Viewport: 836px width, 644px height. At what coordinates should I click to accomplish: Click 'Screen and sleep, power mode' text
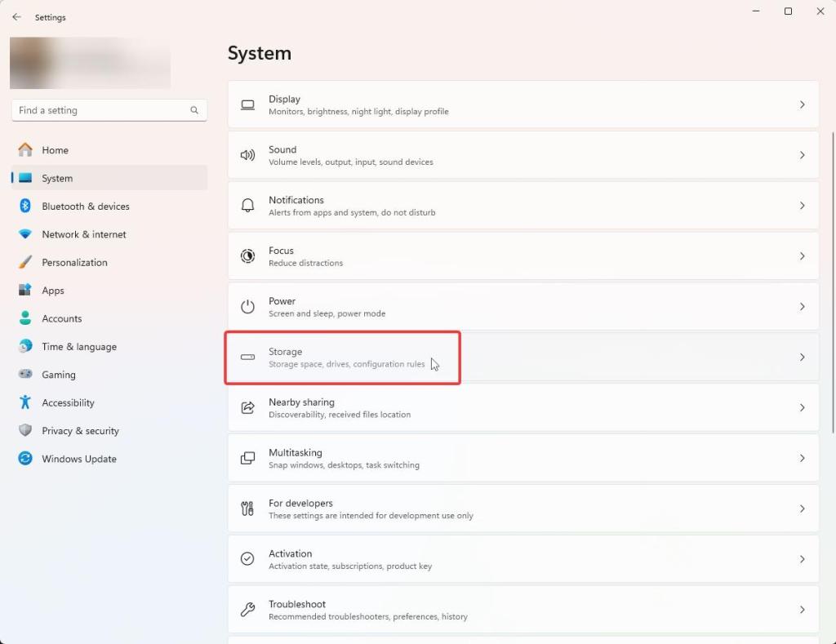point(327,313)
